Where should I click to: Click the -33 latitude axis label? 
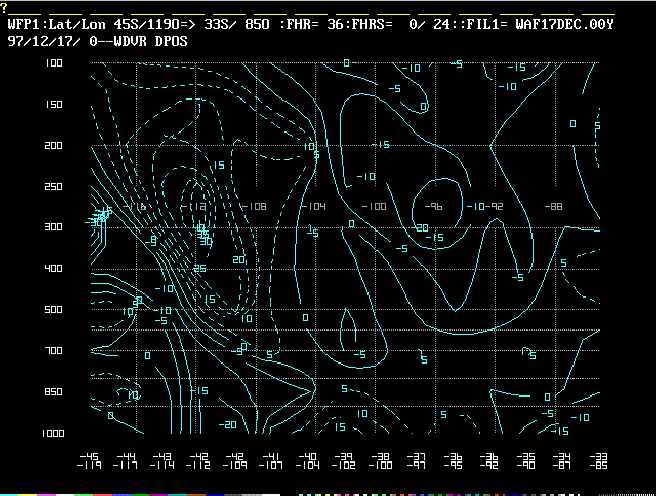click(x=598, y=456)
